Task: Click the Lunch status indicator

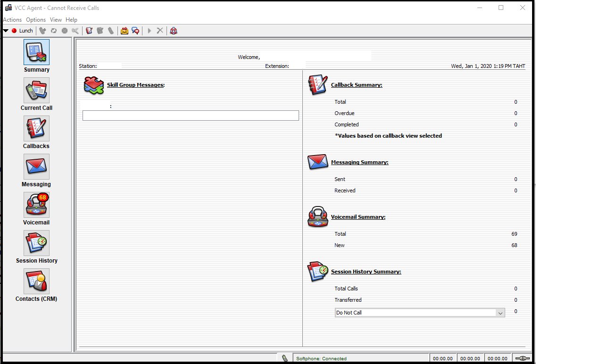Action: pyautogui.click(x=23, y=31)
